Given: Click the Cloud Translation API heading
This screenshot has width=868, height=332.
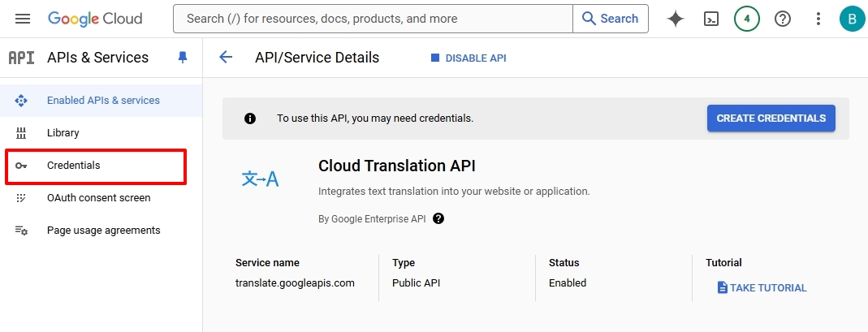Looking at the screenshot, I should click(397, 166).
